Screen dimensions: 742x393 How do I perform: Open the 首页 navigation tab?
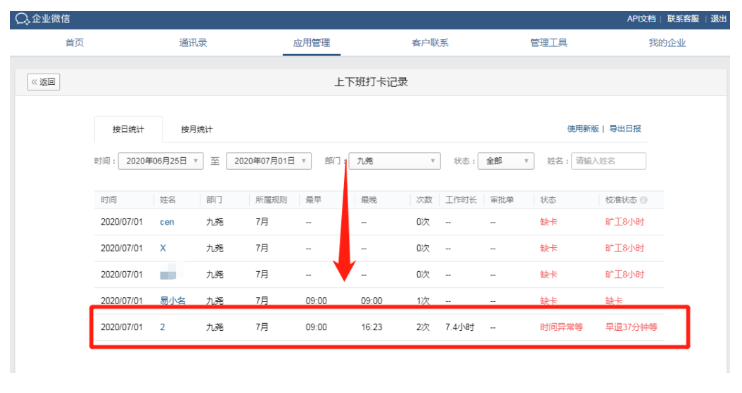[74, 43]
